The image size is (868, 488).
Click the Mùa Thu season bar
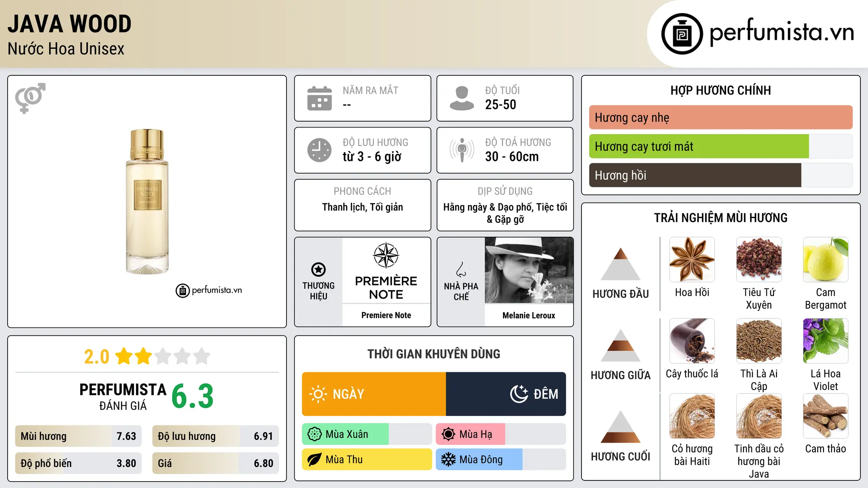pos(367,460)
